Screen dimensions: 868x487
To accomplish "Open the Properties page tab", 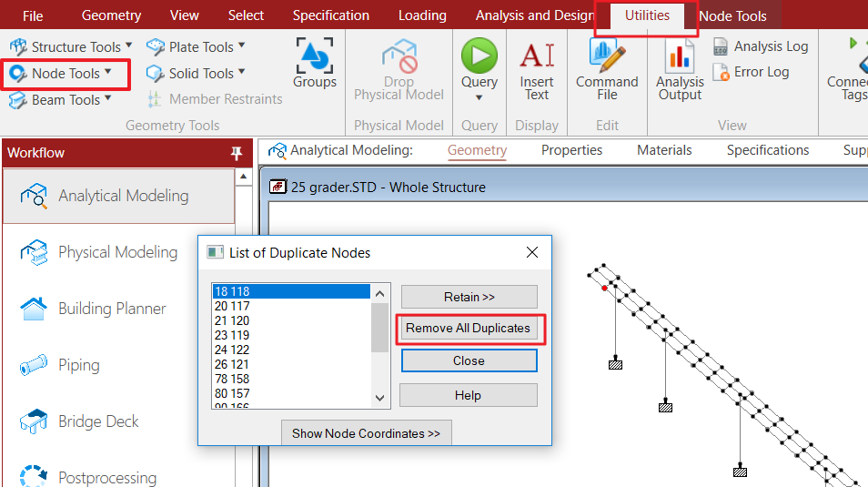I will pos(571,150).
